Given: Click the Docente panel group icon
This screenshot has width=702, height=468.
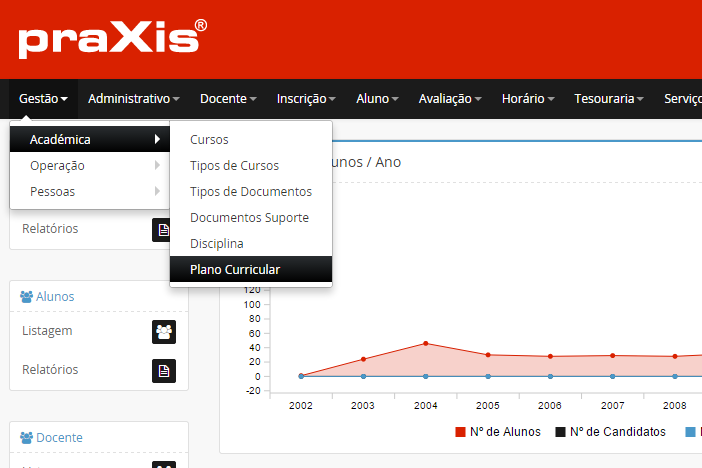Looking at the screenshot, I should click(27, 438).
